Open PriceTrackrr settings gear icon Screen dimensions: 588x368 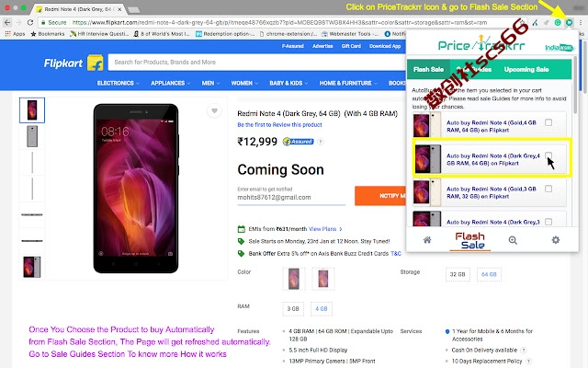click(x=555, y=240)
